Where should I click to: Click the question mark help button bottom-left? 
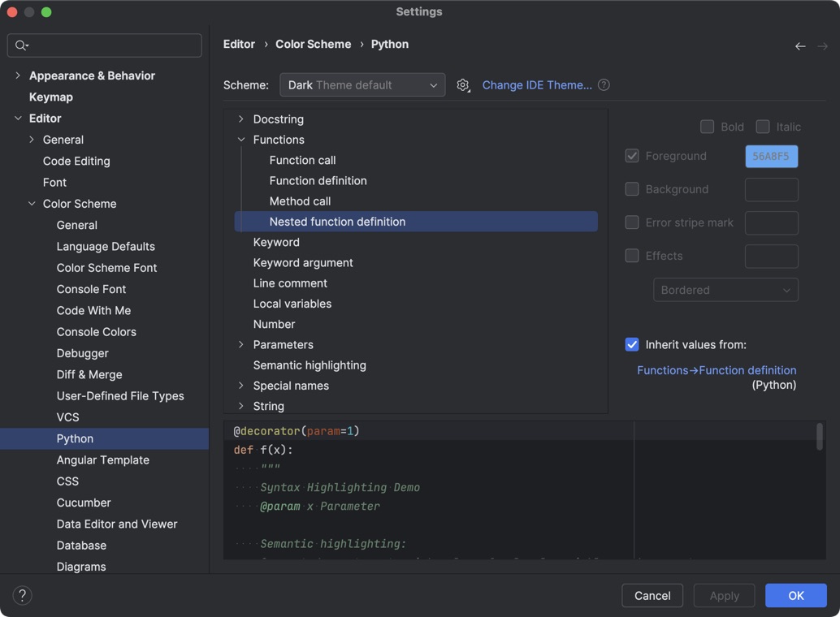pyautogui.click(x=22, y=595)
